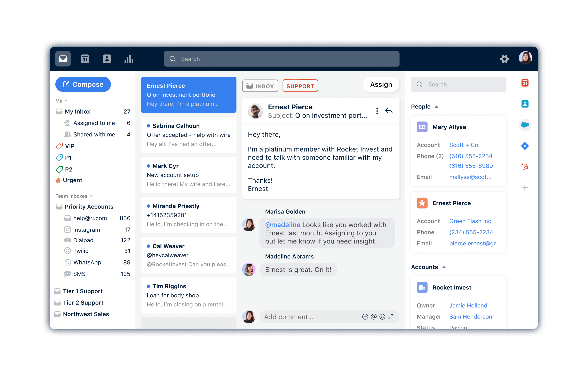Open the analytics bar chart icon
This screenshot has width=588, height=376.
pyautogui.click(x=129, y=59)
